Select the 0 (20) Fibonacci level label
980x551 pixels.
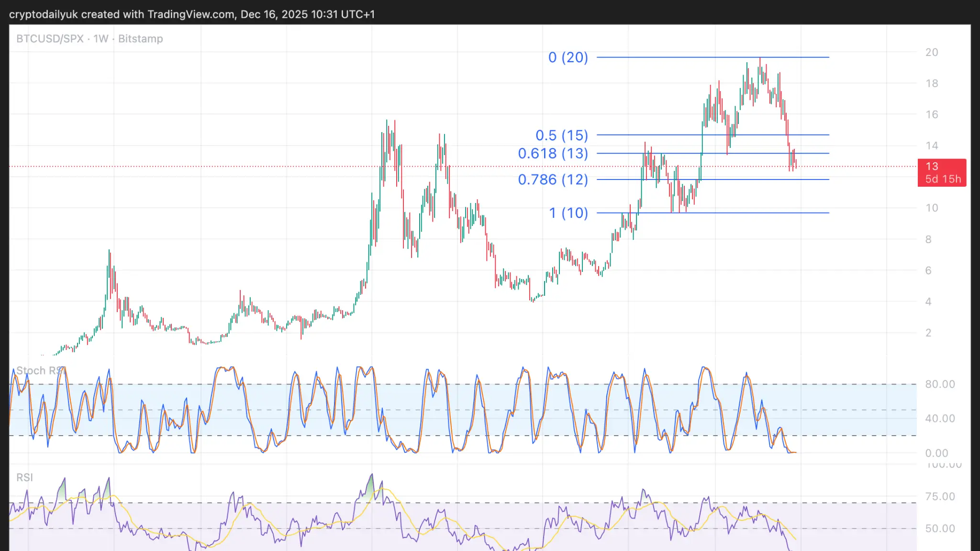point(568,57)
